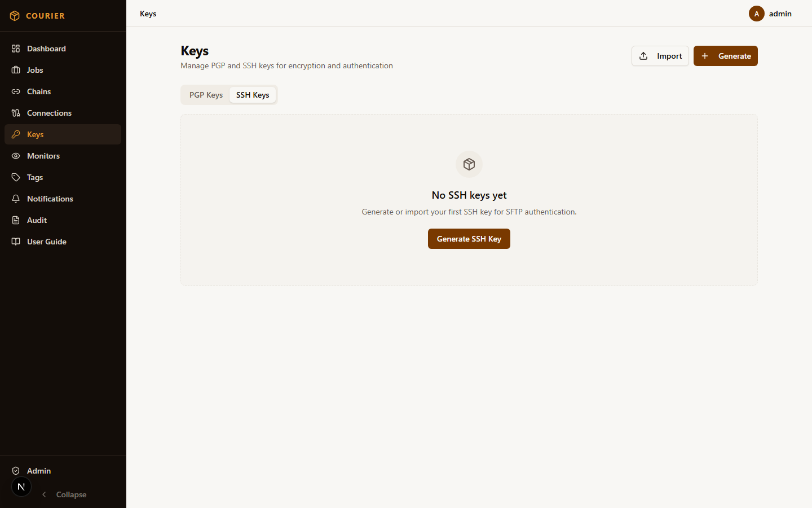Click the Audit log icon

click(16, 220)
